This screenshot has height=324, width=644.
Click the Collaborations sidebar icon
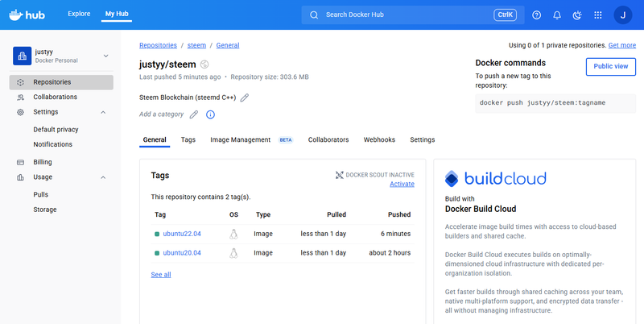tap(20, 98)
